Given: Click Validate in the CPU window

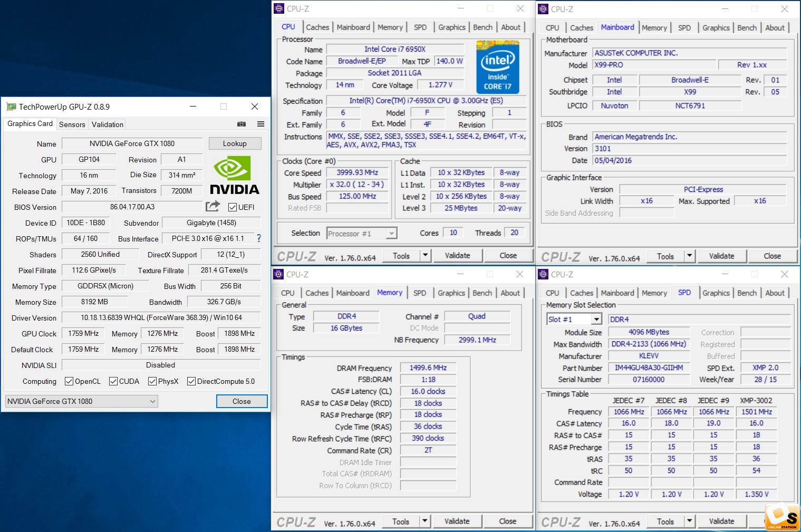Looking at the screenshot, I should coord(457,256).
